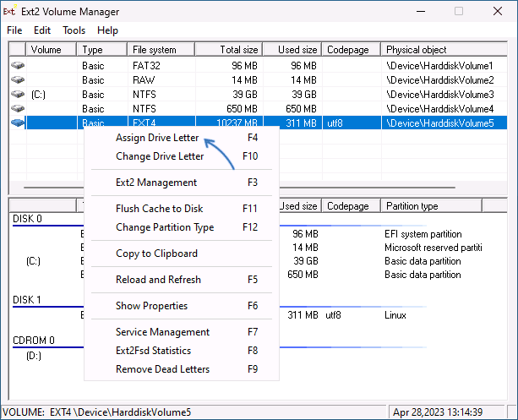The image size is (518, 420).
Task: Click the Partition type column header
Action: coord(432,206)
